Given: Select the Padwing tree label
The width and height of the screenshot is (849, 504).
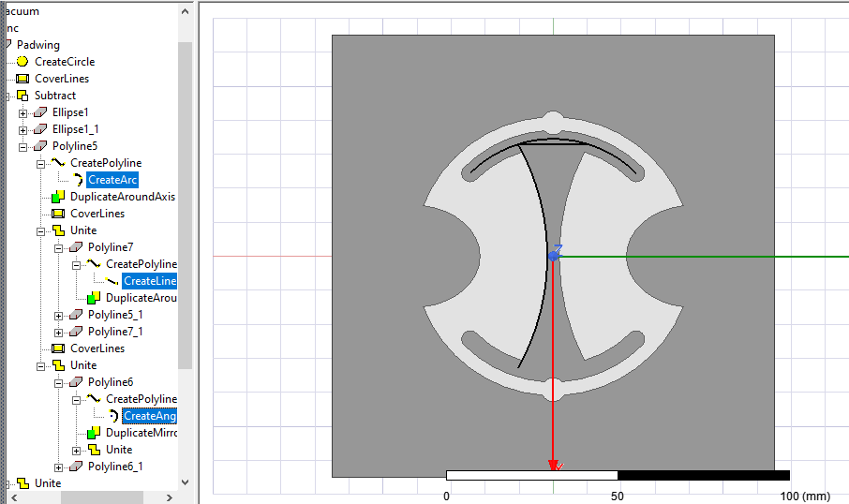Looking at the screenshot, I should (x=37, y=45).
